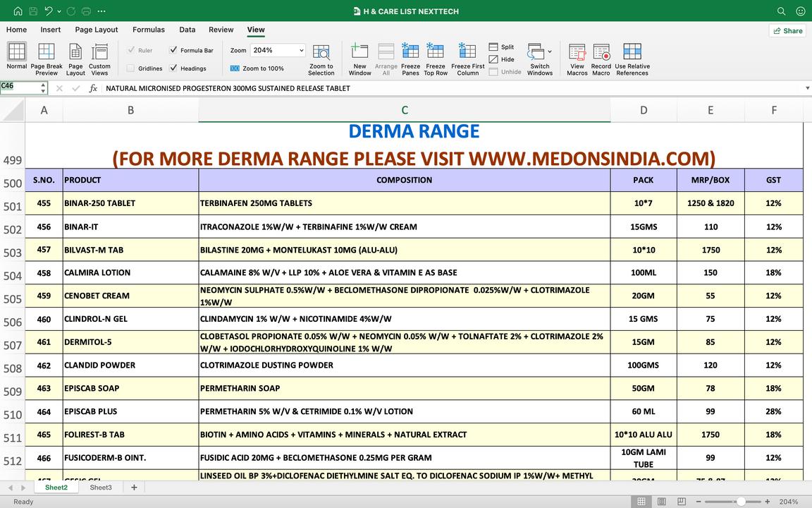This screenshot has height=508, width=812.
Task: Click Zoom to Selection
Action: pyautogui.click(x=321, y=59)
